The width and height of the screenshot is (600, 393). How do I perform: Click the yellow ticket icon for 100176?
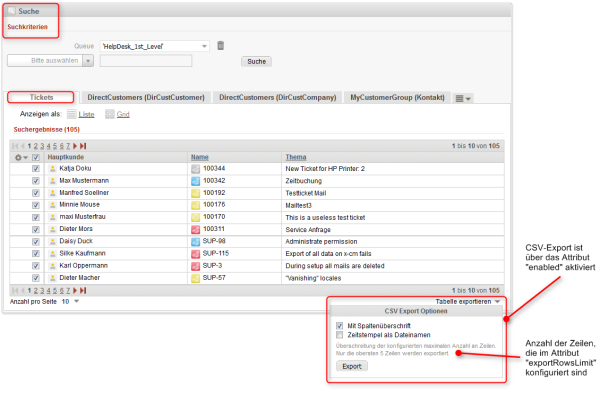tap(196, 205)
